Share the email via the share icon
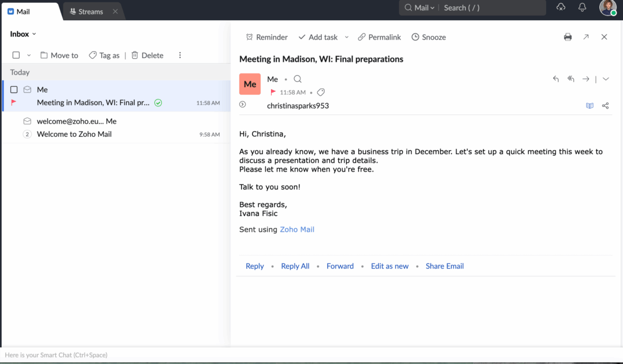The width and height of the screenshot is (623, 364). 605,106
